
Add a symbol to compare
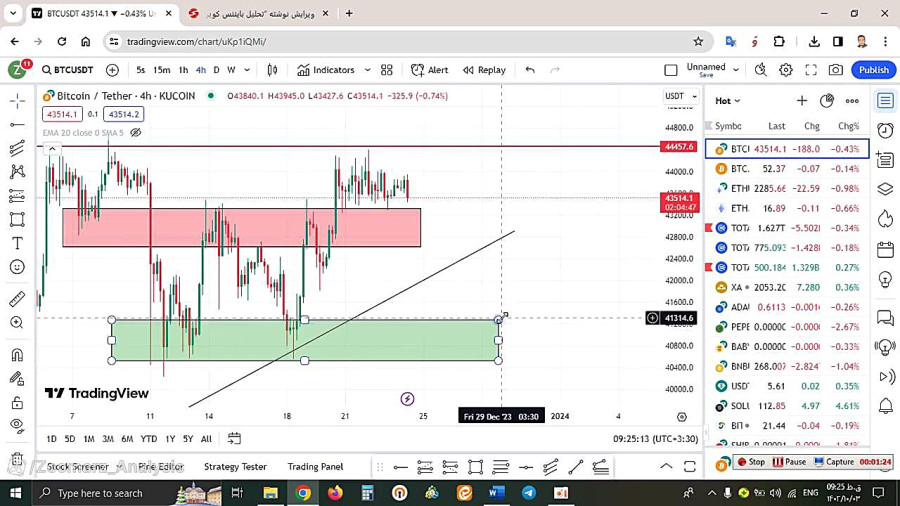pos(112,70)
